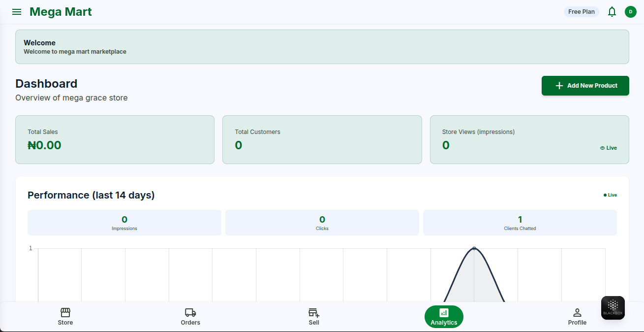Click "Overview of mega grace store" text
Screen dimensions: 644x332
[x=71, y=98]
